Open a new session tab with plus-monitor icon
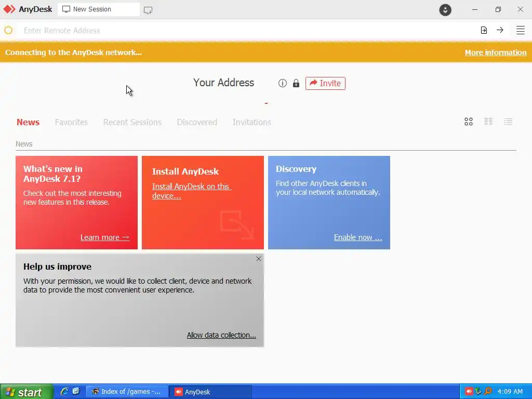This screenshot has width=532, height=399. click(148, 10)
